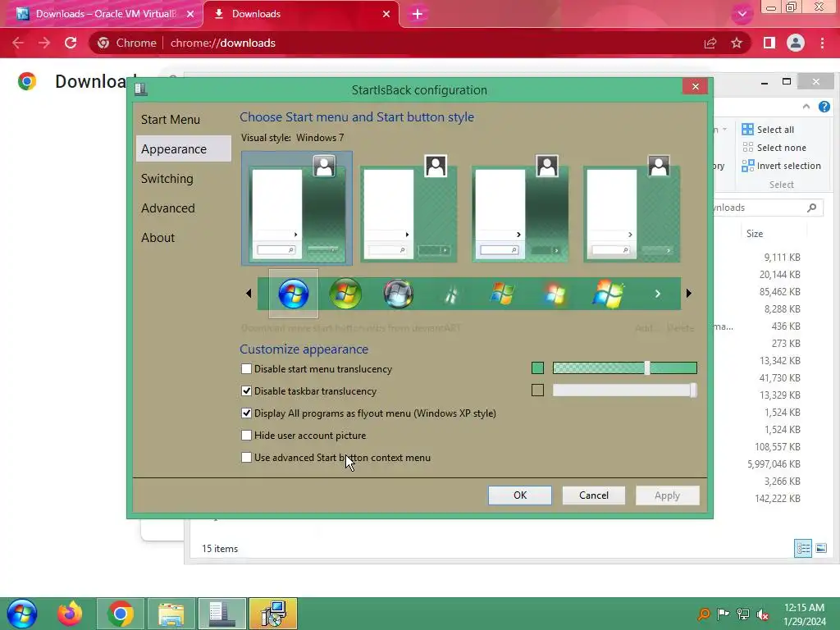This screenshot has width=840, height=630.
Task: Switch to the Oracle VM VirtualBox tab
Action: coord(102,14)
